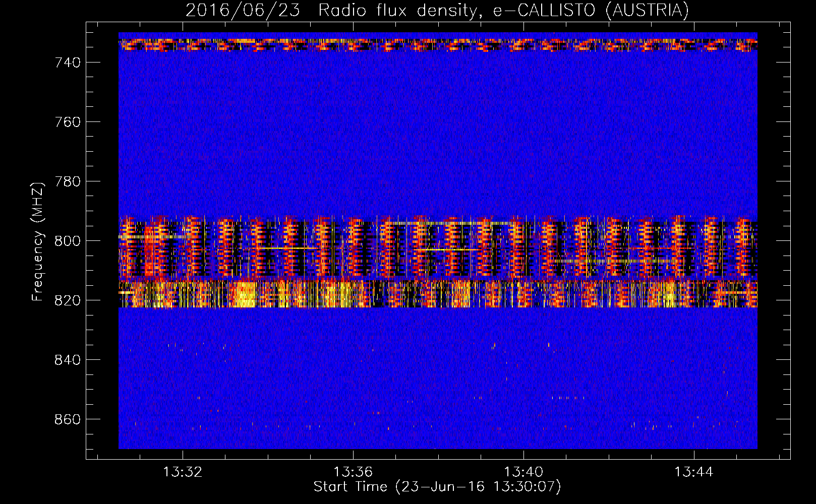816x504 pixels.
Task: Select the 820 frequency tick label
Action: click(x=68, y=300)
